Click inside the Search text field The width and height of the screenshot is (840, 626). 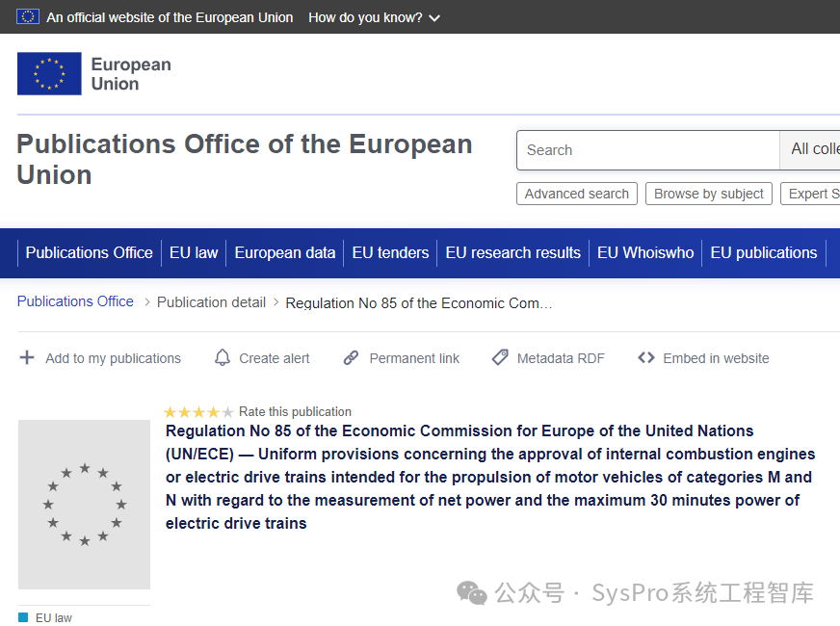[647, 150]
